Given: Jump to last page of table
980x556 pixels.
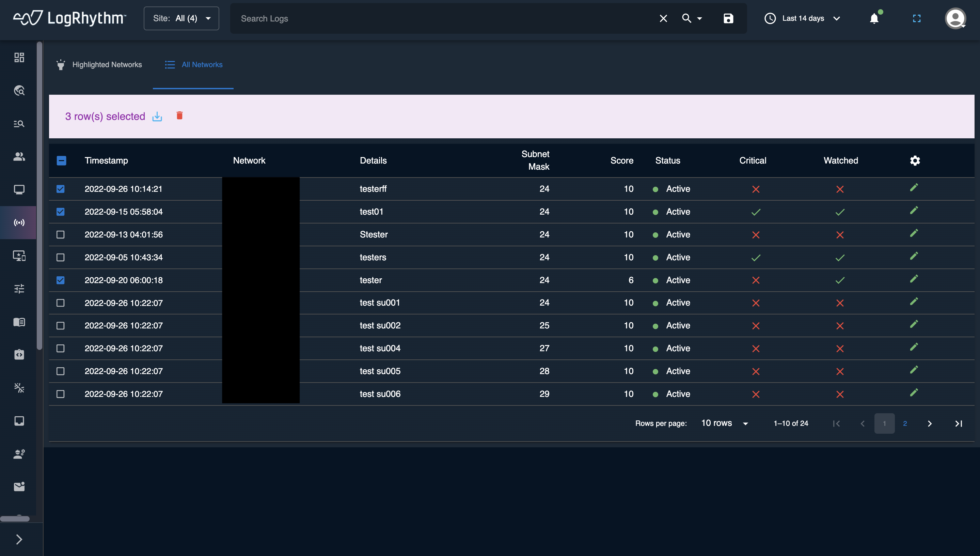Looking at the screenshot, I should coord(958,423).
